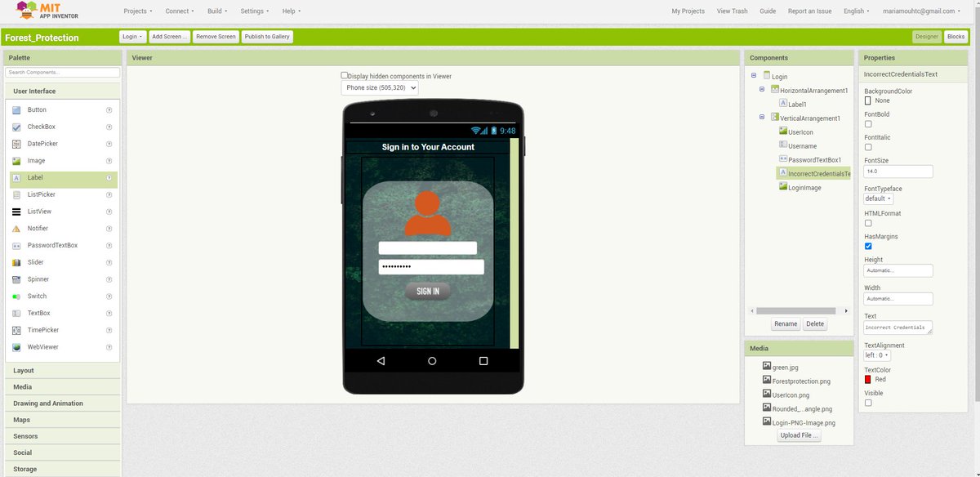Open help for the Label component
Image resolution: width=980 pixels, height=477 pixels.
tap(109, 178)
